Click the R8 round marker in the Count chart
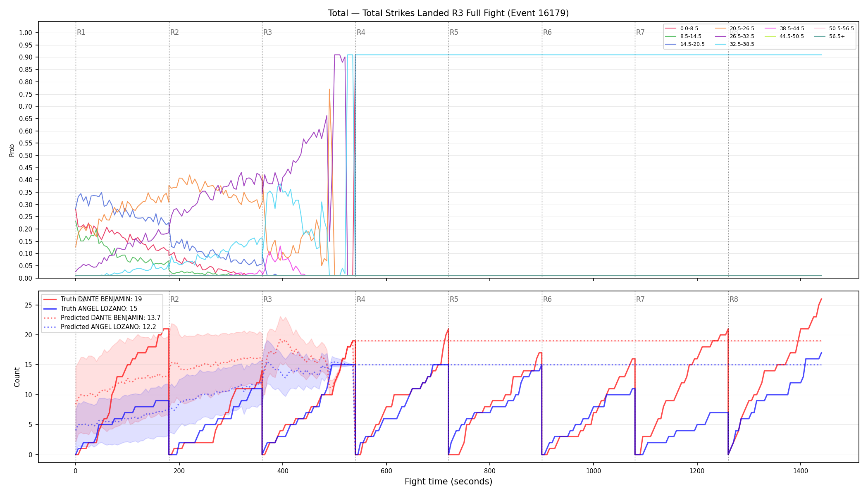 [x=734, y=299]
